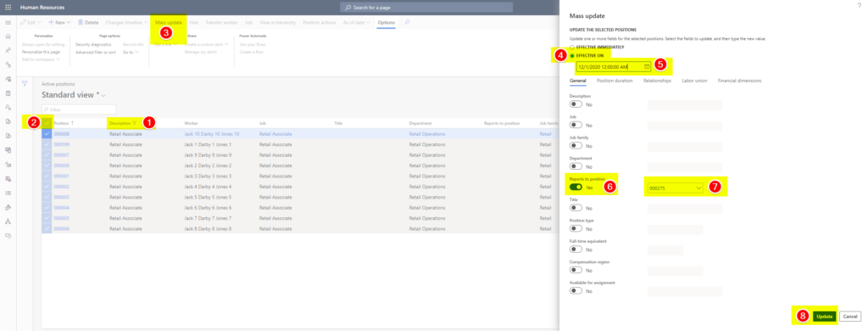Switch to the General tab
The width and height of the screenshot is (868, 331).
pyautogui.click(x=577, y=81)
